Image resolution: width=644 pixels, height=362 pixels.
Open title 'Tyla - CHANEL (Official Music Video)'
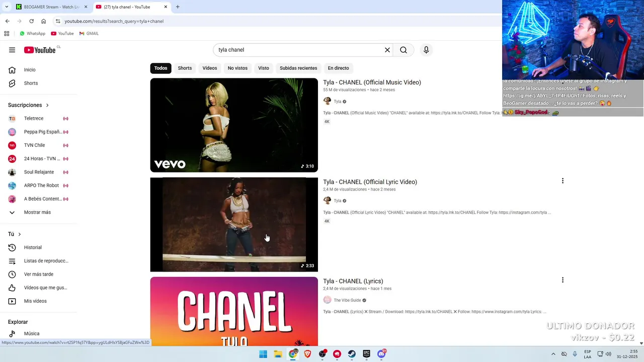(x=372, y=82)
